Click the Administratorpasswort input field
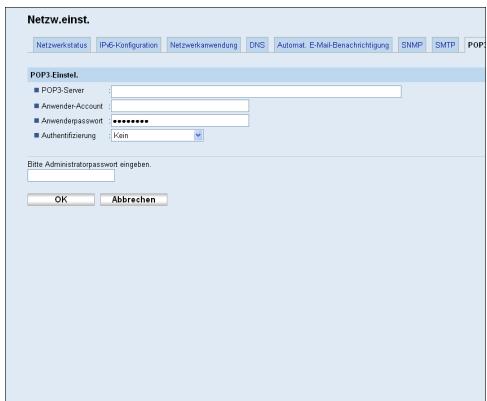Viewport: 487px width, 401px height. [71, 176]
